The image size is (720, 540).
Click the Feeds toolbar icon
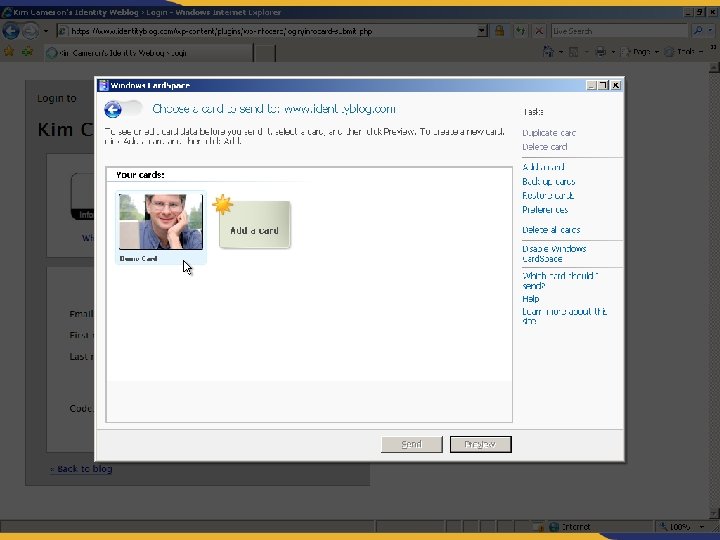coord(574,52)
